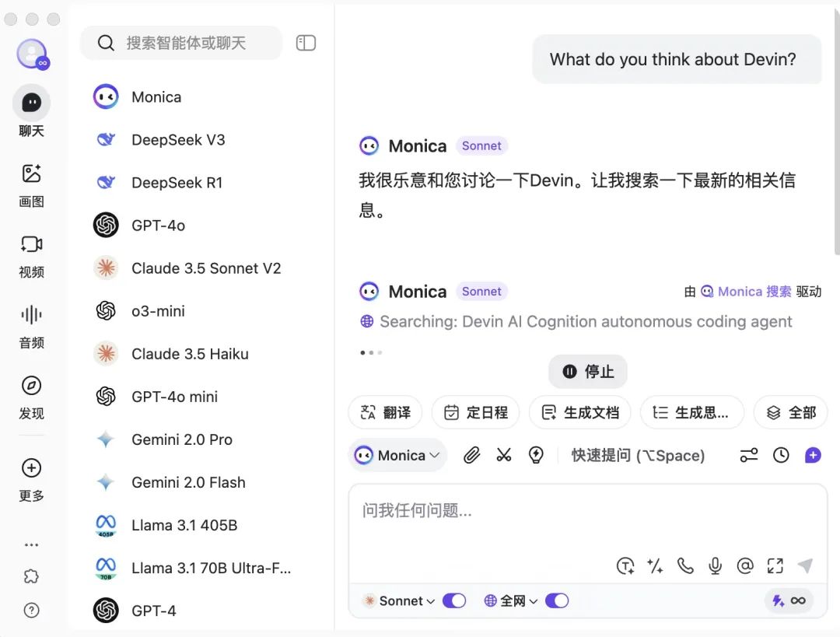The image size is (840, 637).
Task: Open the 画图 drawing section
Action: coord(31,185)
